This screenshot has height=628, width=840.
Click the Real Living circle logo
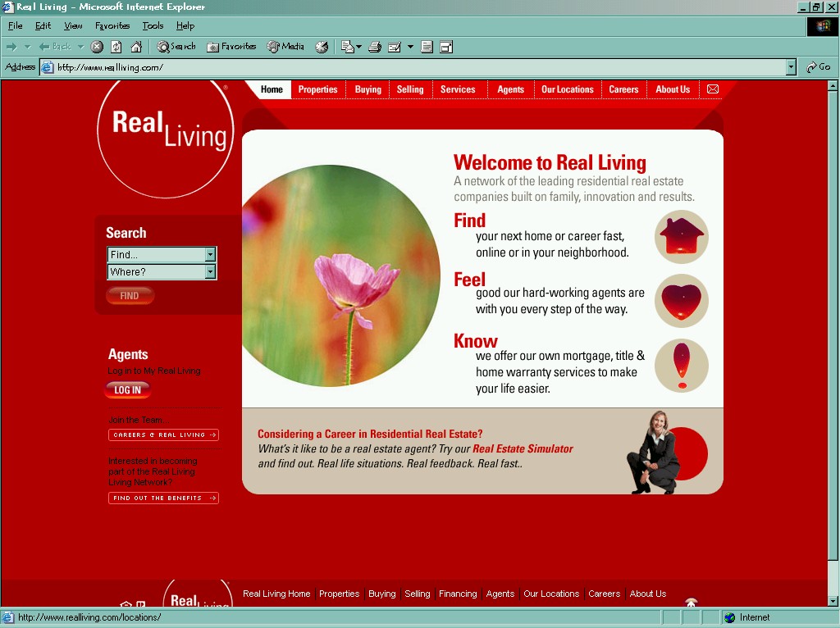[x=166, y=138]
